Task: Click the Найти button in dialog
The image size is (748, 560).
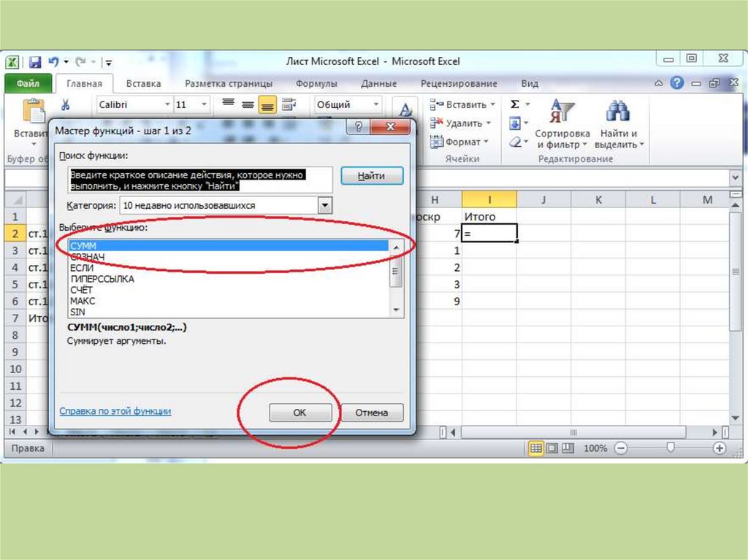Action: point(372,175)
